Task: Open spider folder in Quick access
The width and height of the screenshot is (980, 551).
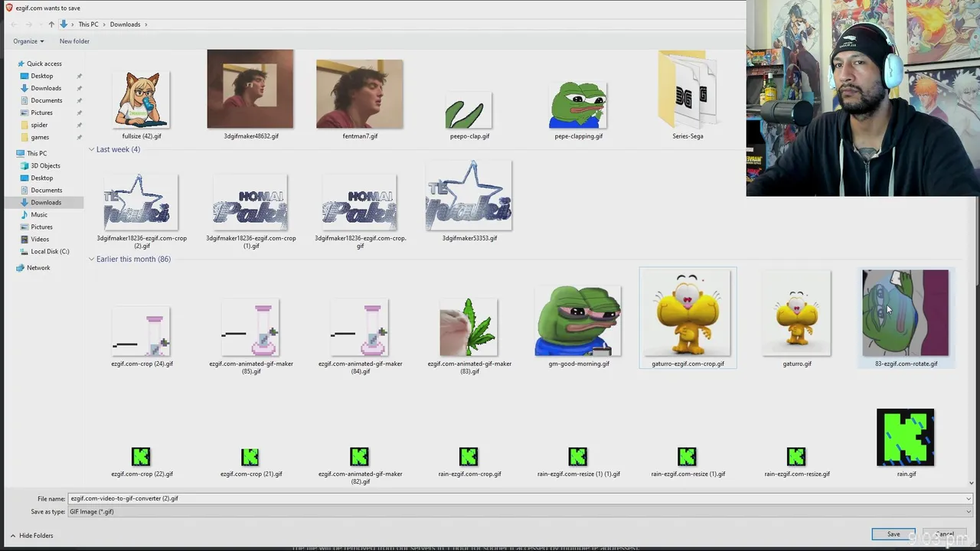Action: pyautogui.click(x=39, y=125)
